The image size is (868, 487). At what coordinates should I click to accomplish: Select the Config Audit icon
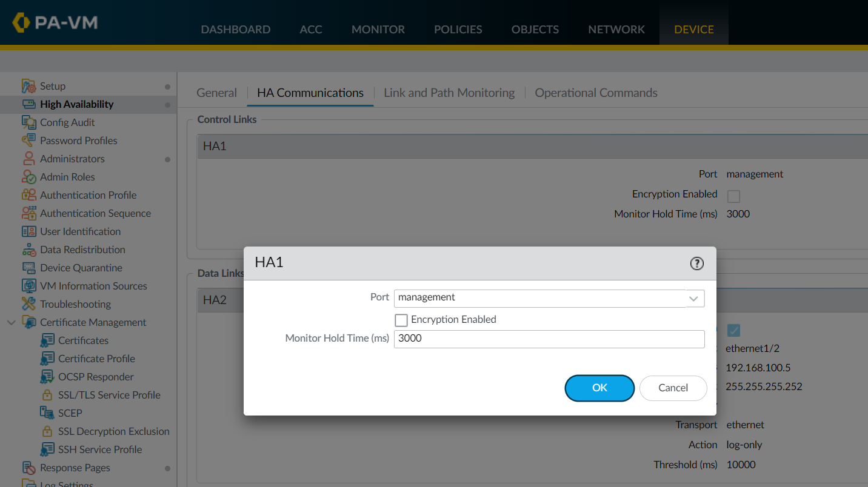point(29,122)
